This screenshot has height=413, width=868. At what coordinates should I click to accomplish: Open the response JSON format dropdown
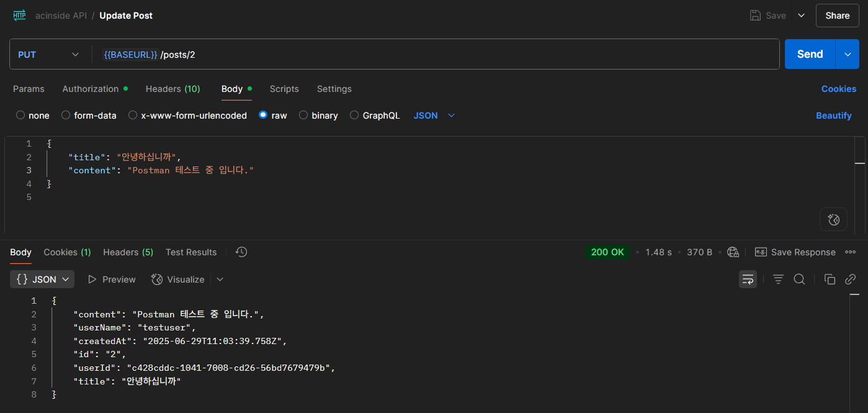click(42, 279)
